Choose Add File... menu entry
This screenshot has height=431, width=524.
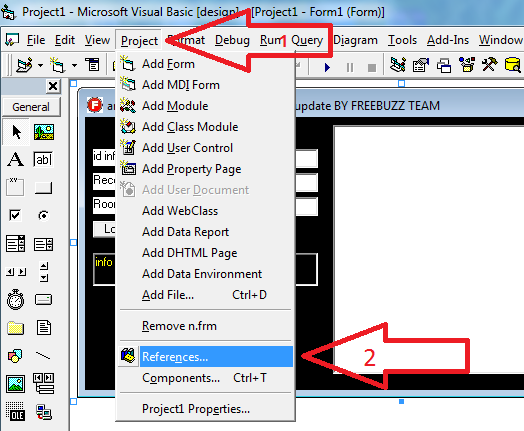[x=205, y=295]
